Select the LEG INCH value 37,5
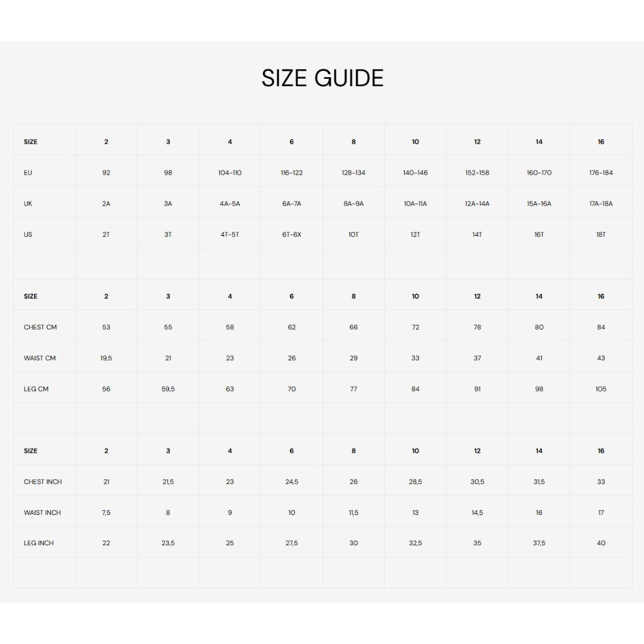The image size is (644, 644). point(539,543)
